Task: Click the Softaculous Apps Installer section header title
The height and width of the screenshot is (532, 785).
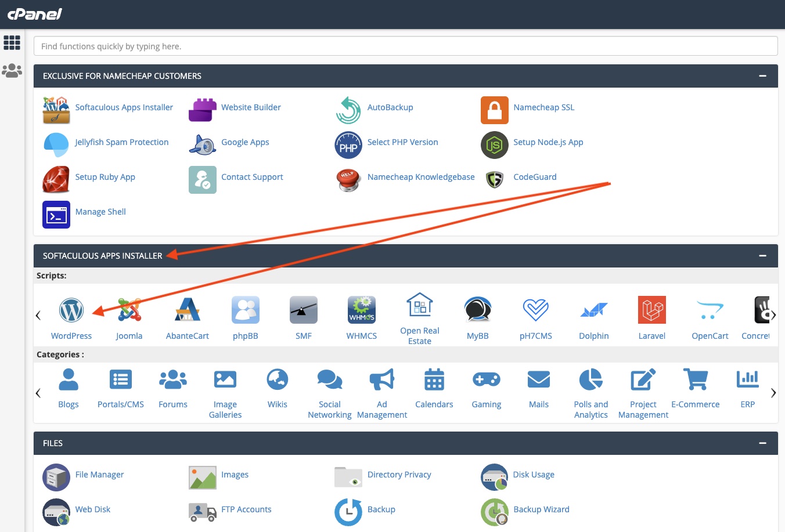Action: point(103,256)
